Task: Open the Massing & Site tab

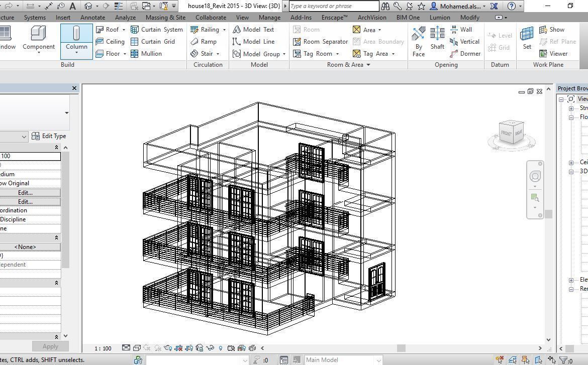Action: 165,17
